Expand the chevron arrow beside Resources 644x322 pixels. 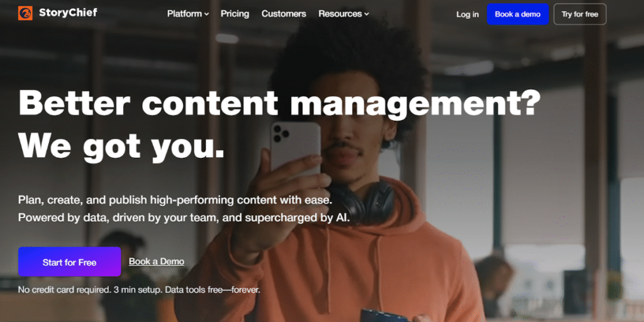coord(367,14)
